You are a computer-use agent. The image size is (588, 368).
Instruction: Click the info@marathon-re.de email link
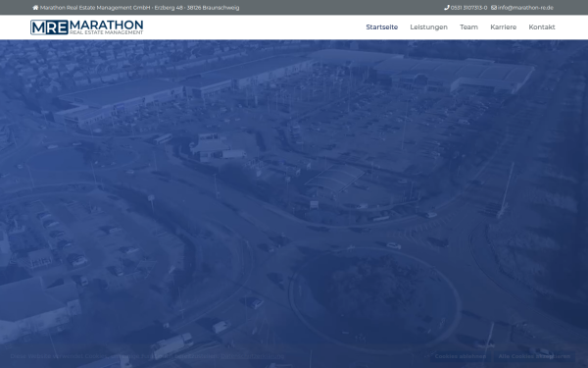[x=525, y=8]
